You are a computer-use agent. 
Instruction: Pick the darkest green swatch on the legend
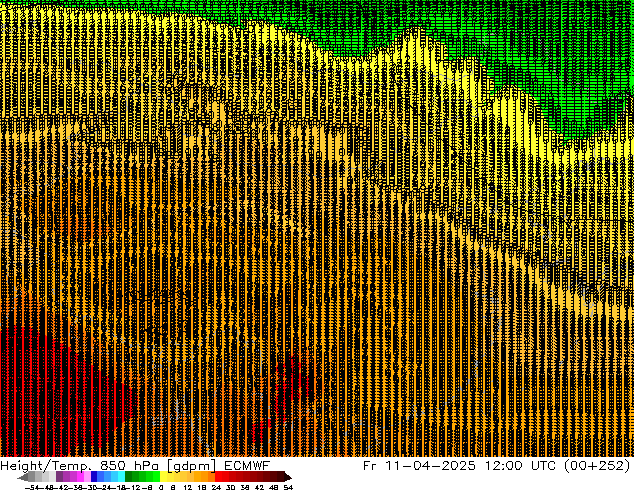click(129, 476)
